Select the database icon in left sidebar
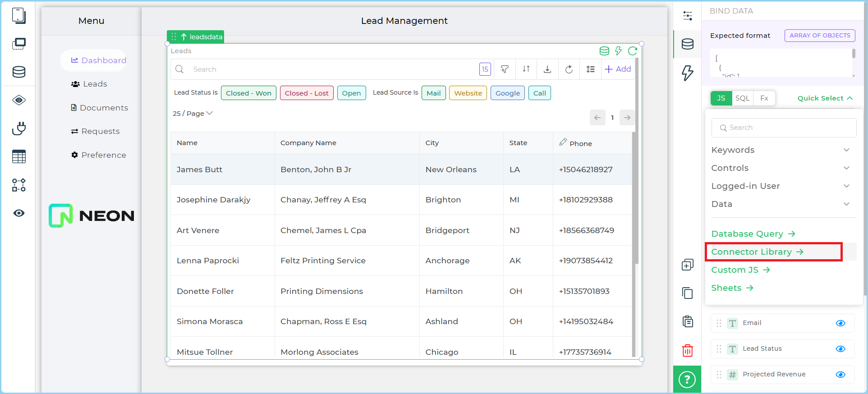 click(19, 72)
